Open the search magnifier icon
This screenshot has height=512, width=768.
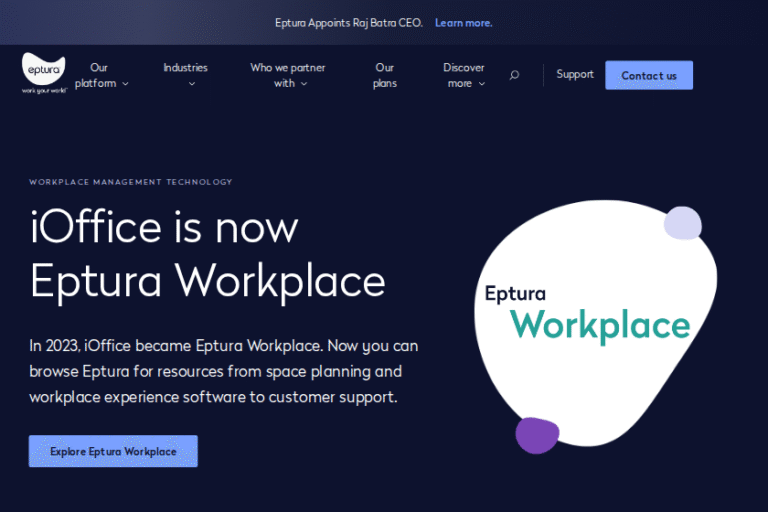514,75
